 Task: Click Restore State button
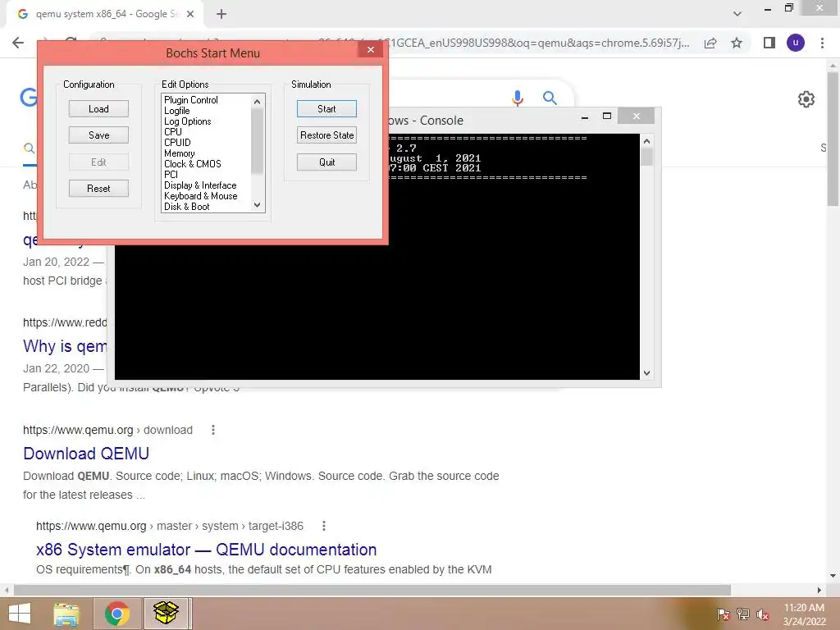326,135
